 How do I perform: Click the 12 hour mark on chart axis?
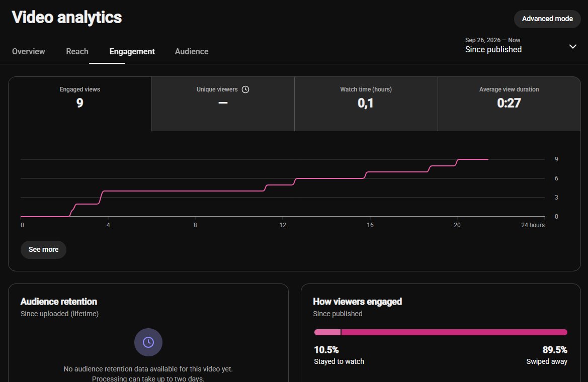[x=283, y=225]
